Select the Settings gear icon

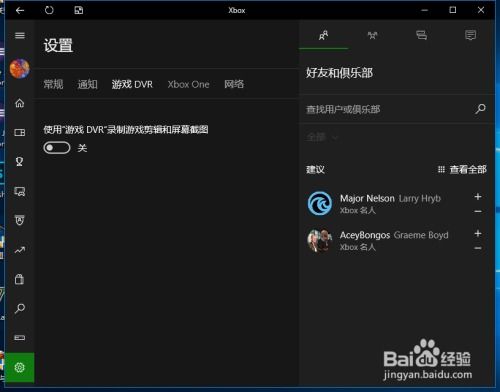tap(20, 367)
